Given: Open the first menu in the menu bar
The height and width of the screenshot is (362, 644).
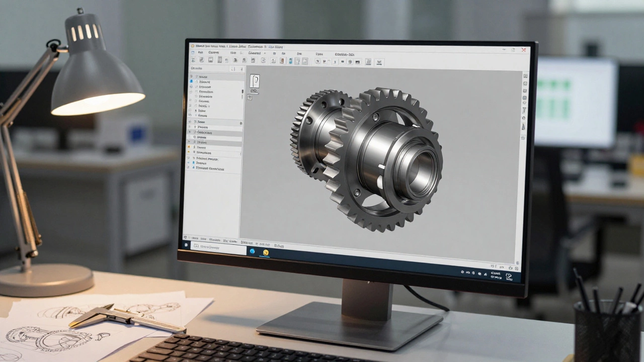Looking at the screenshot, I should coord(201,52).
